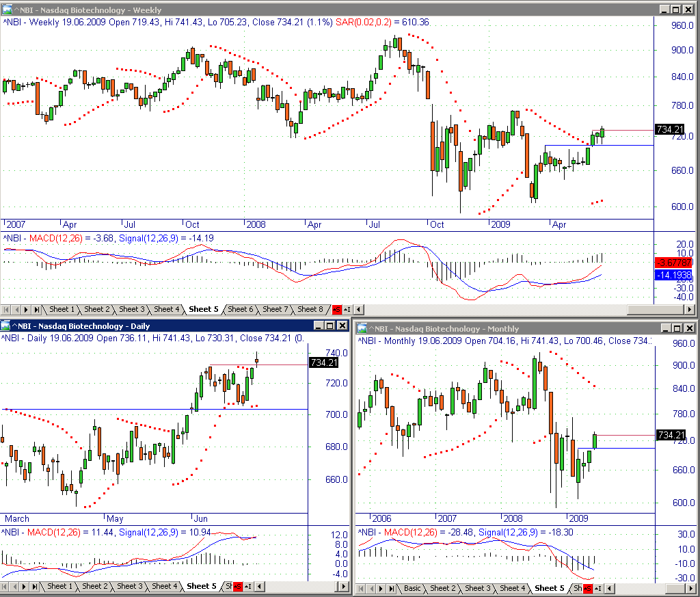
Task: Select Sheet 5 tab in Daily window
Action: [202, 586]
